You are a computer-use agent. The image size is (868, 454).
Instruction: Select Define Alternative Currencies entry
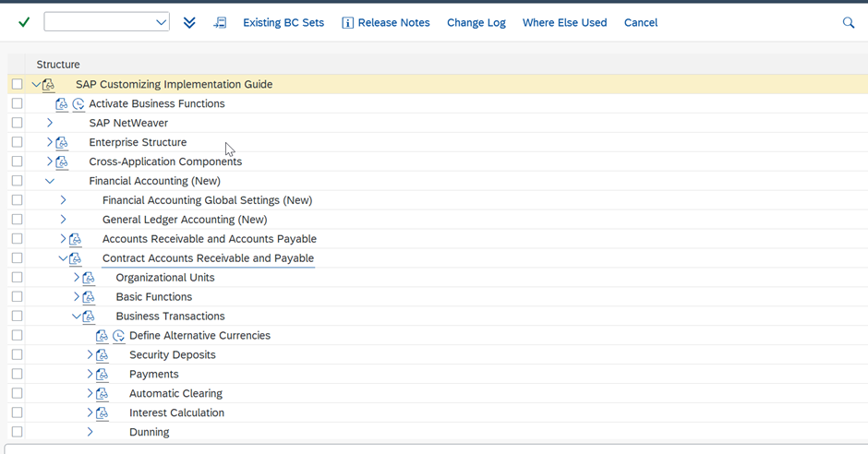tap(199, 336)
